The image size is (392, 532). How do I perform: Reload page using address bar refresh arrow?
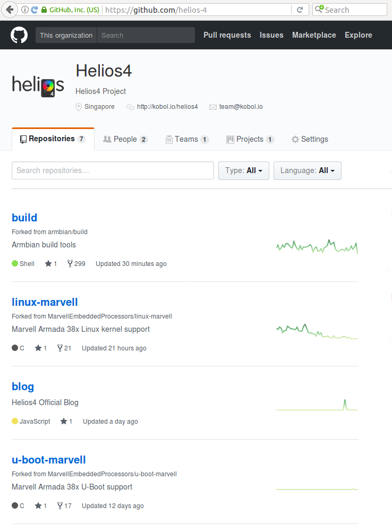click(300, 10)
